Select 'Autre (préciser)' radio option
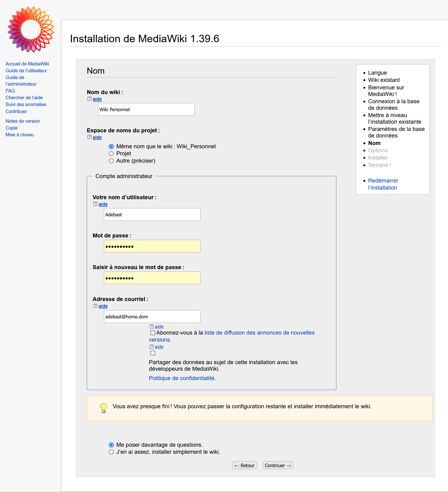 point(111,161)
